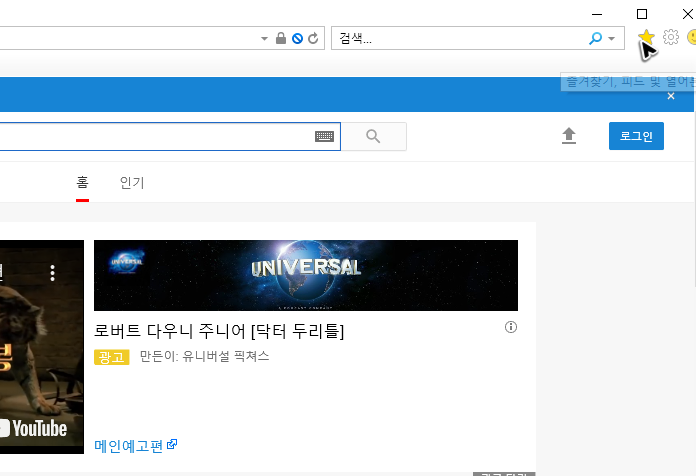Click the YouTube search magnifier button

[x=373, y=136]
